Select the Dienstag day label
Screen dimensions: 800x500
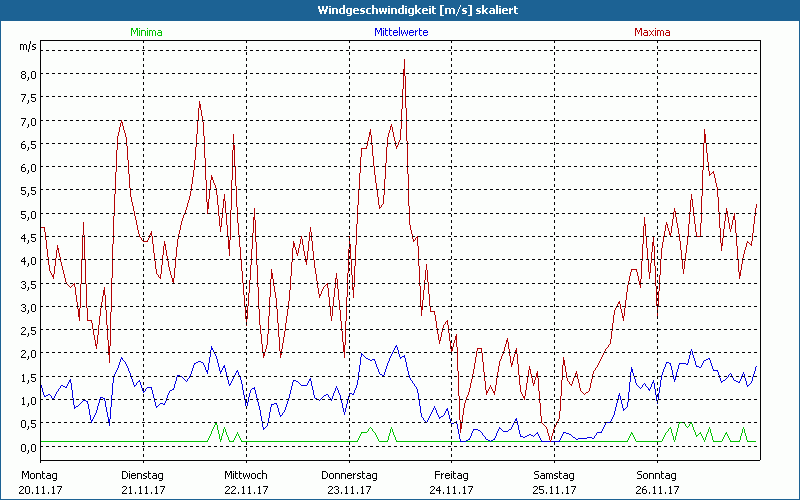142,474
